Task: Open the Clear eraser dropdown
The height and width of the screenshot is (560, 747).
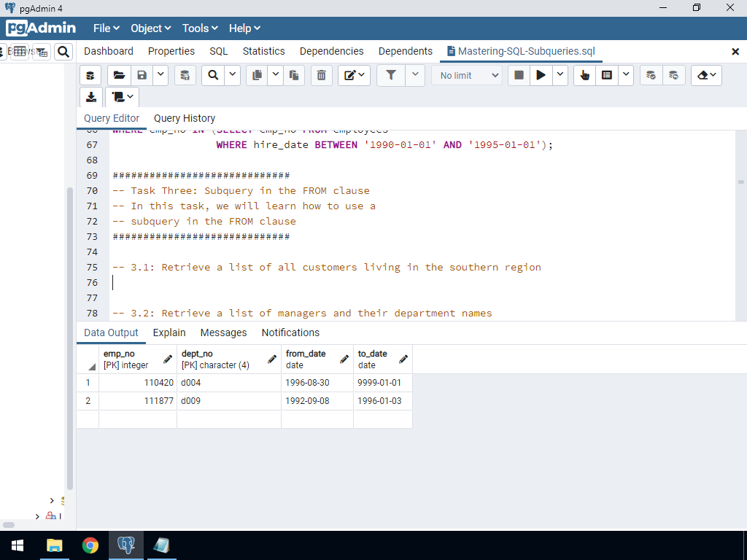Action: pyautogui.click(x=705, y=75)
